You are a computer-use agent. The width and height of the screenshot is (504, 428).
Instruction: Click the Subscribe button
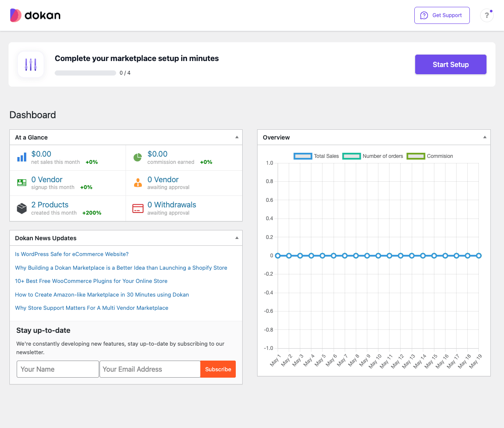(218, 369)
